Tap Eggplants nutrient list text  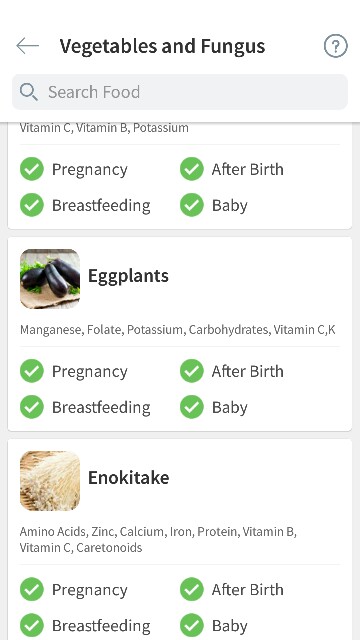tap(178, 329)
